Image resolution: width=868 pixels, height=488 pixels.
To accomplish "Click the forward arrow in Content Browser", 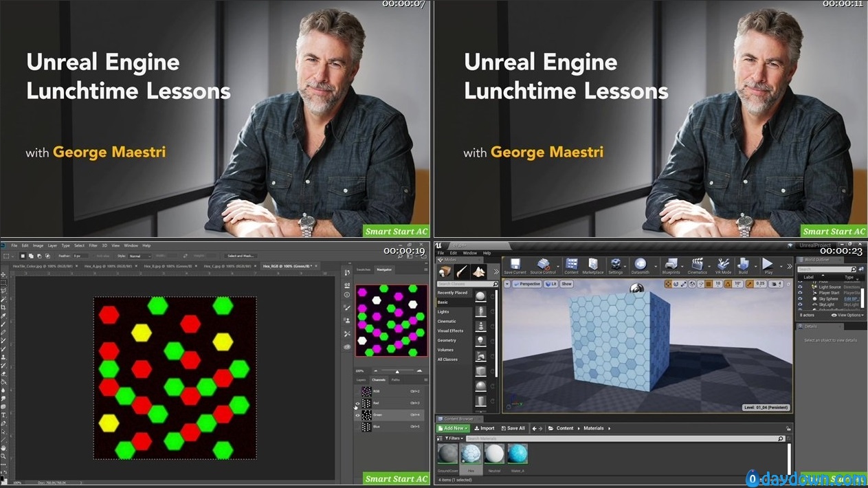I will pos(542,428).
